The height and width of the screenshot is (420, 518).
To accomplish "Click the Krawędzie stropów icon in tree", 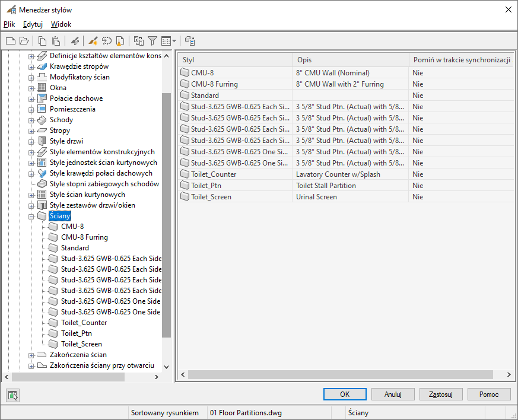I will tap(42, 66).
